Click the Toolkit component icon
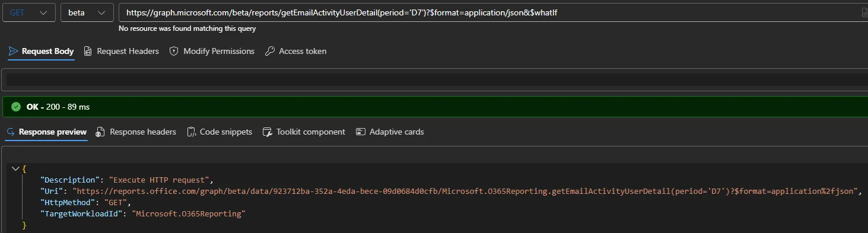Image resolution: width=868 pixels, height=233 pixels. [267, 132]
